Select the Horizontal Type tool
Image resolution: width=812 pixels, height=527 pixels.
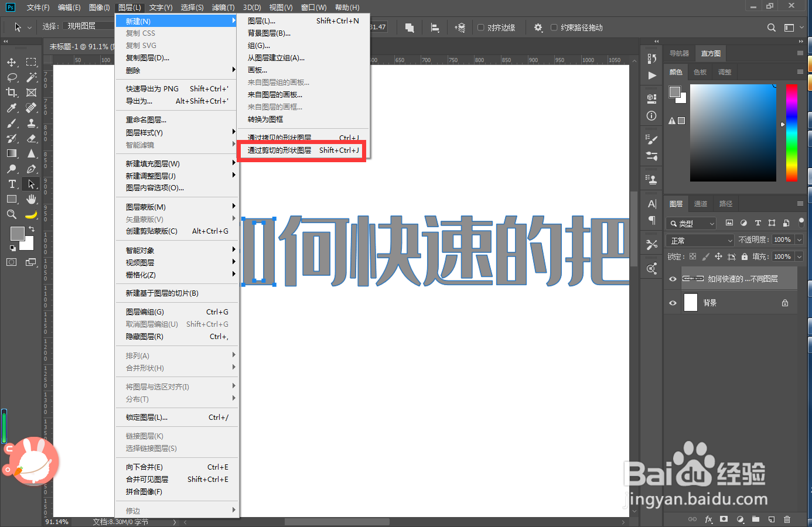click(x=12, y=183)
